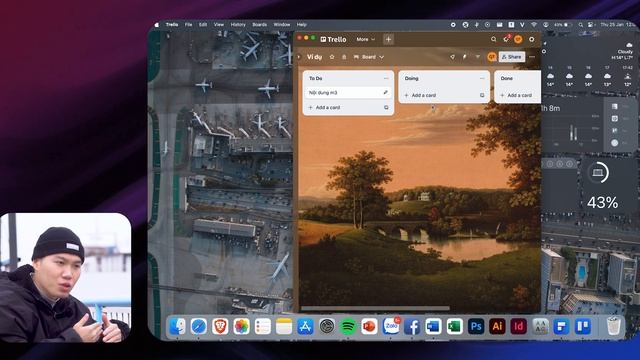Open Spotlight search in menu bar
The image size is (640, 360).
coord(580,25)
